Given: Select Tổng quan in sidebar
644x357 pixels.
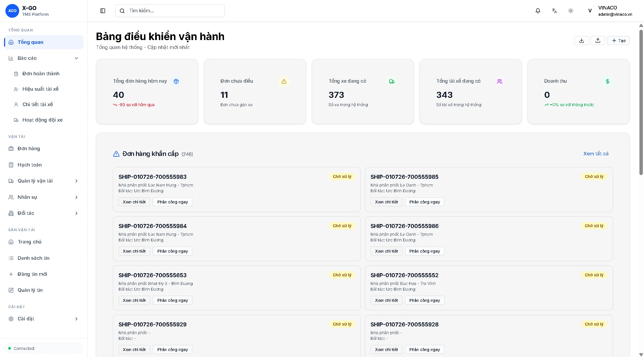Looking at the screenshot, I should coord(44,42).
